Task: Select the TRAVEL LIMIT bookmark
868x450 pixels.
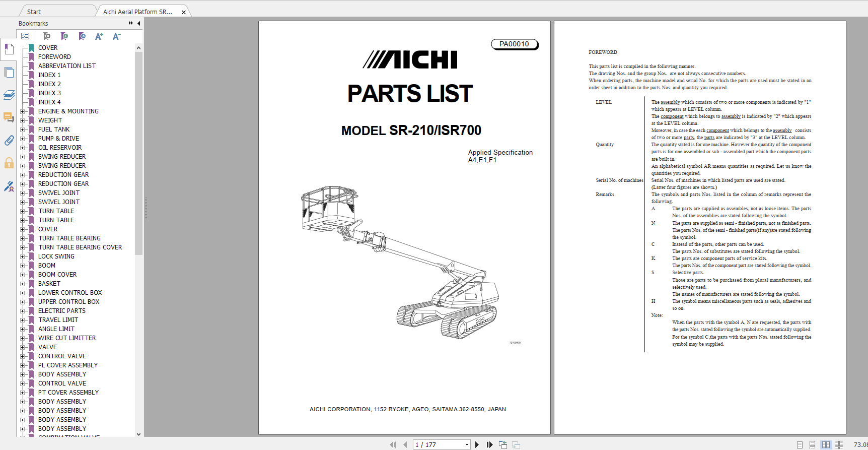Action: 58,320
